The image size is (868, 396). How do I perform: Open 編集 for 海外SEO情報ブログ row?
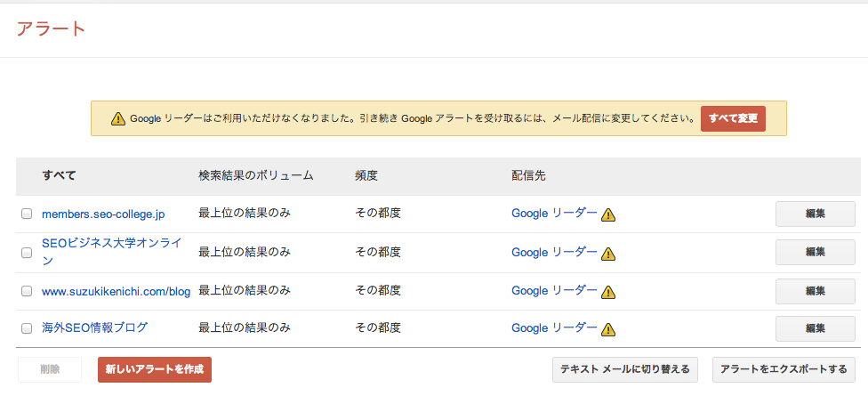(x=815, y=327)
